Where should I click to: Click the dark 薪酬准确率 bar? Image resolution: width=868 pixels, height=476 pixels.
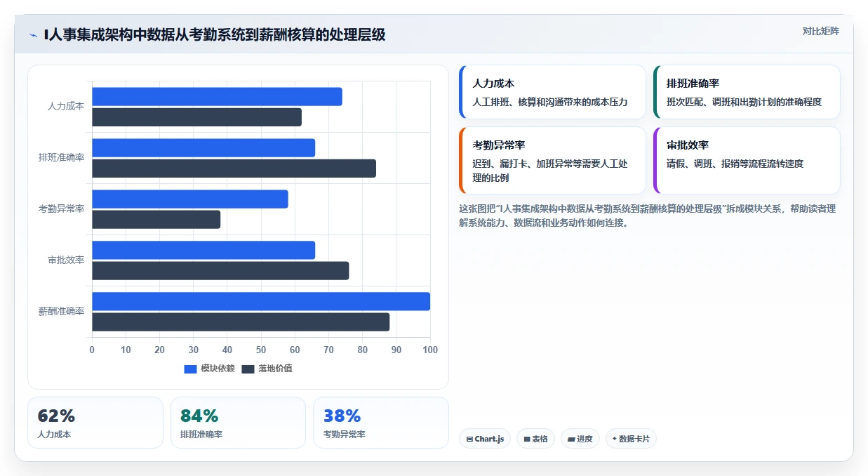pyautogui.click(x=241, y=322)
